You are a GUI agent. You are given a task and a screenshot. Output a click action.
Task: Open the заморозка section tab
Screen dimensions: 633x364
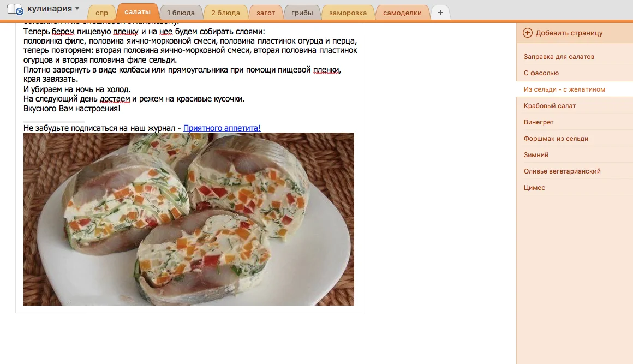click(x=348, y=13)
